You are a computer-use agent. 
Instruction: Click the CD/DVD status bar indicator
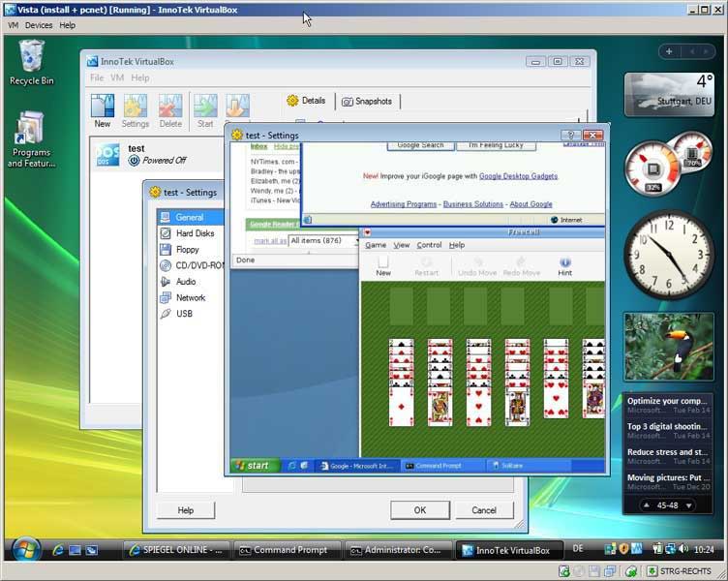(579, 571)
